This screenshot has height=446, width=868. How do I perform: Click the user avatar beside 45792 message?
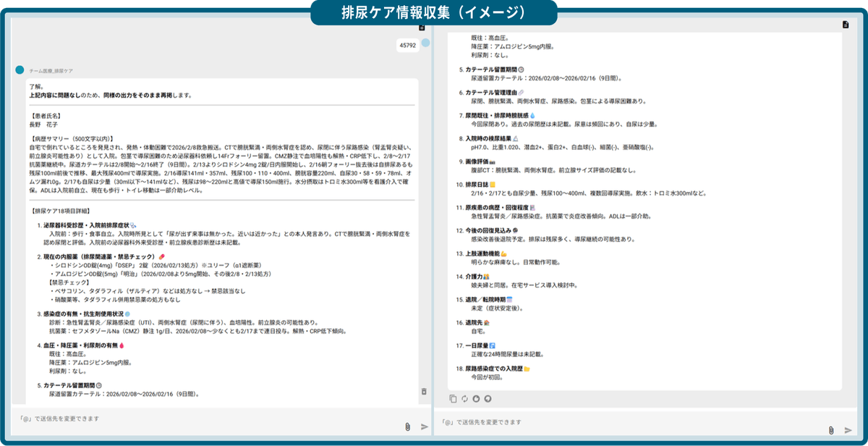(x=426, y=43)
